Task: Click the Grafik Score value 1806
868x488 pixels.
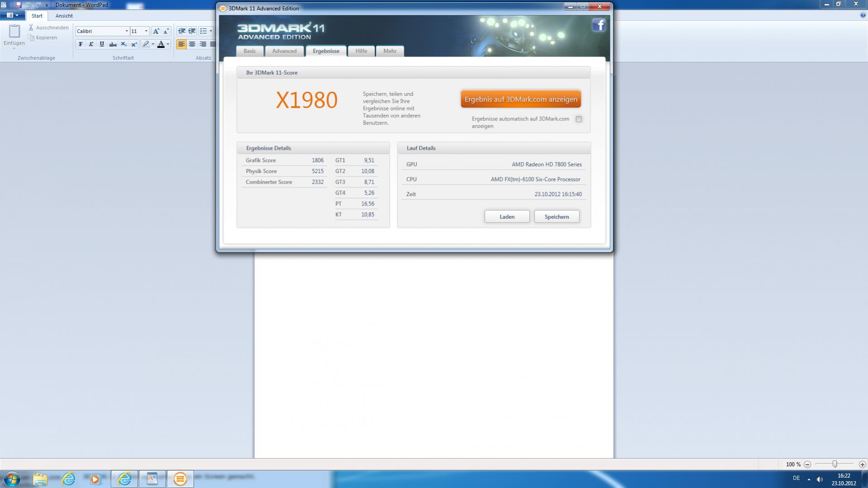Action: 318,160
